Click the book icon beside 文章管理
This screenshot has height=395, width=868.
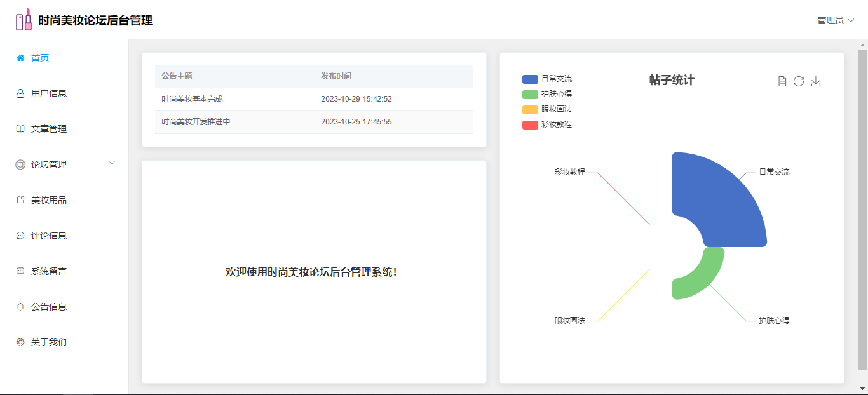tap(20, 129)
